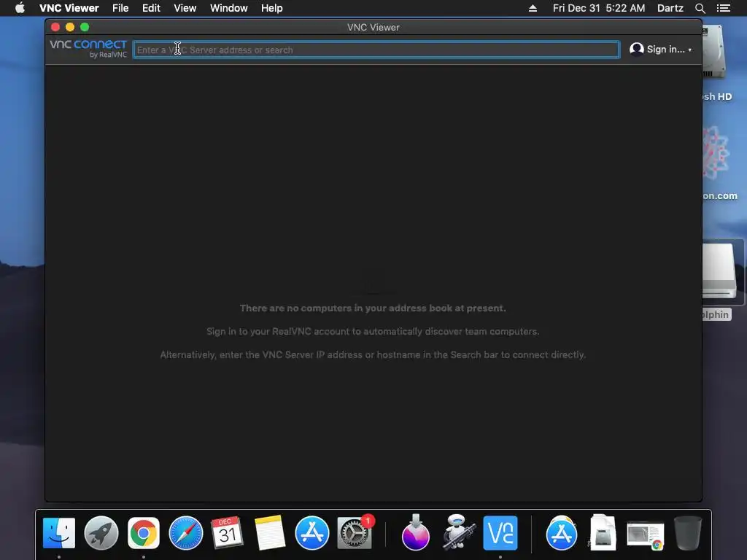The image size is (747, 560).
Task: Click the date and time in the menu bar
Action: point(599,8)
